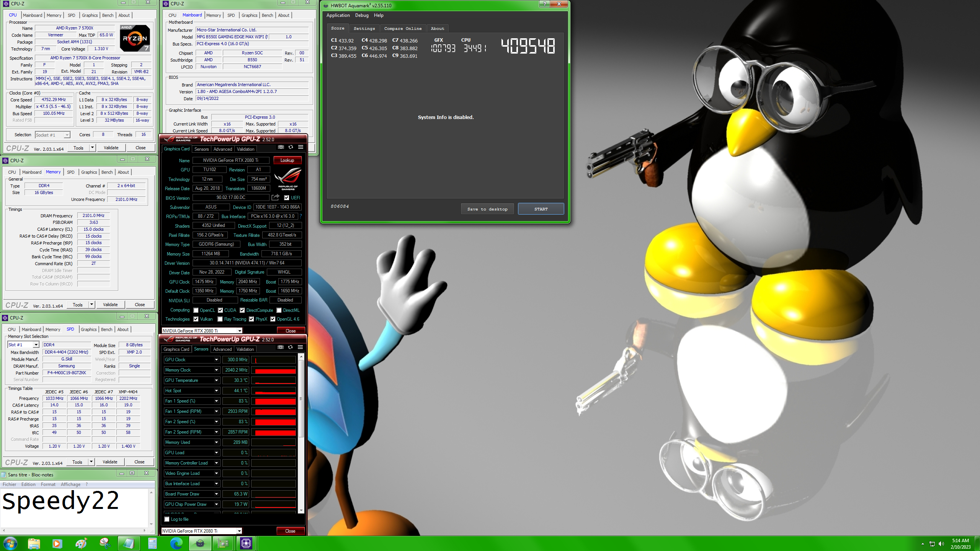This screenshot has width=980, height=551.
Task: Click the Windows Start orb
Action: (10, 543)
